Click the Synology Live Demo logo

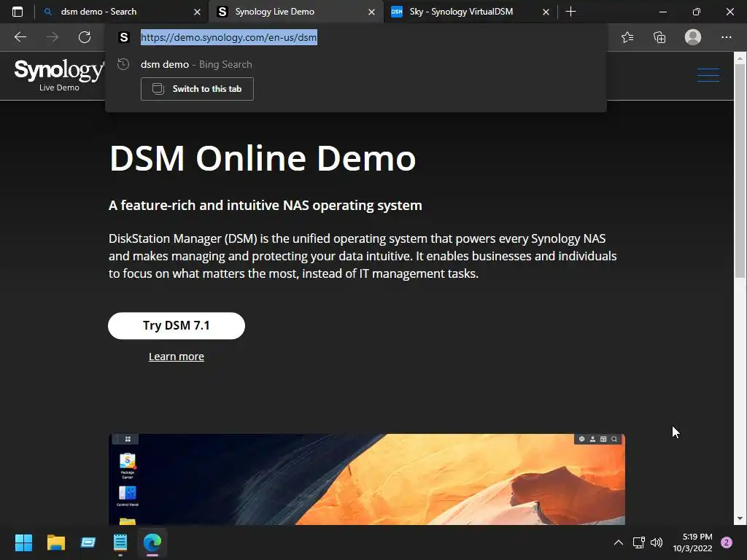pyautogui.click(x=59, y=74)
